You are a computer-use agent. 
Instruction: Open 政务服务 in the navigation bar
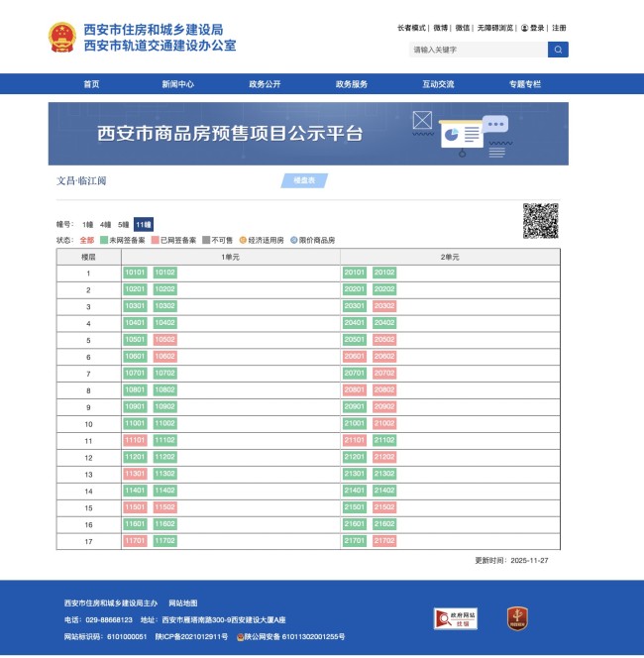(352, 84)
